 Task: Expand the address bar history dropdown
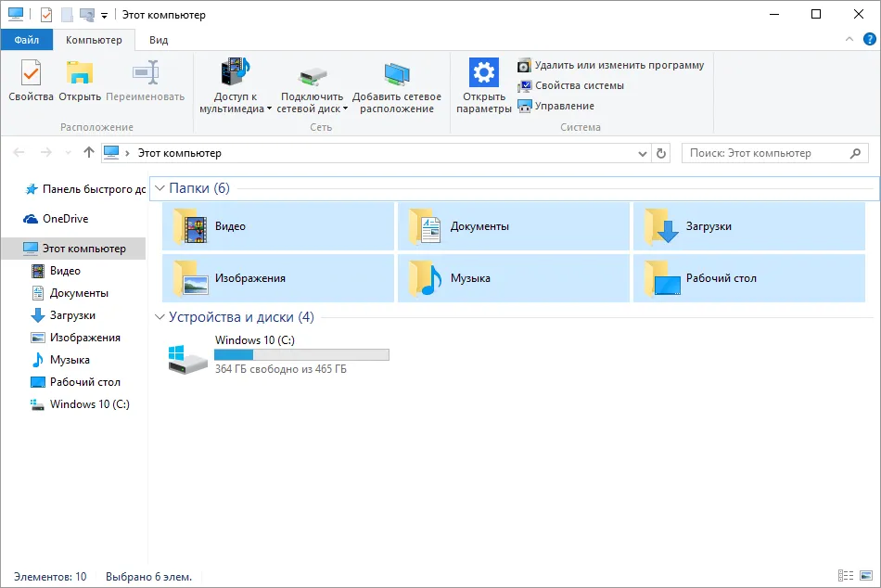click(643, 153)
